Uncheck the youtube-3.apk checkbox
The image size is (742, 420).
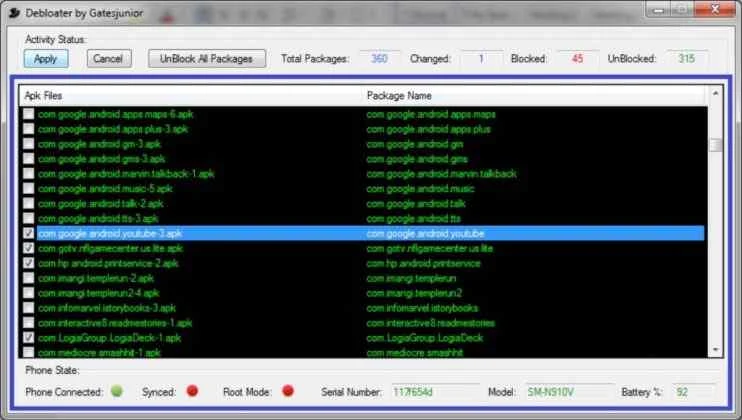click(x=28, y=233)
